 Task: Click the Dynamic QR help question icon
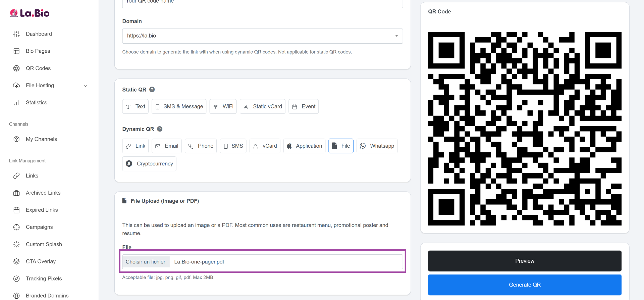(160, 129)
